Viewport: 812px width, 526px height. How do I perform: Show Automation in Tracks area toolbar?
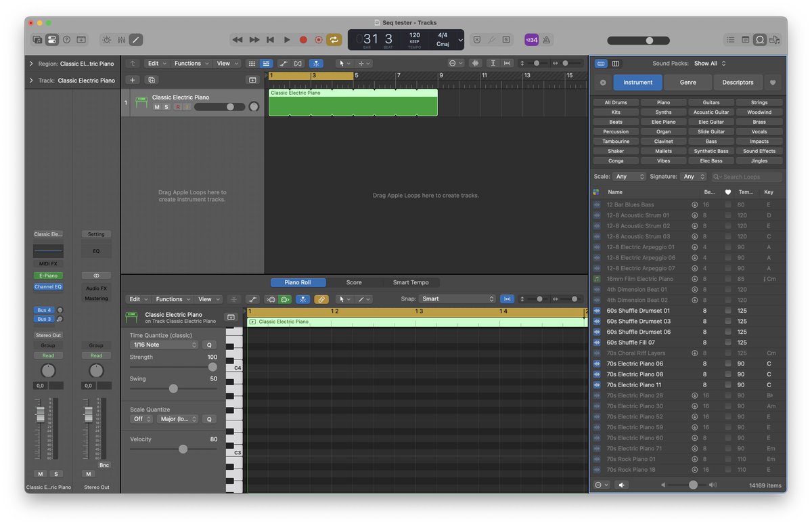coord(284,64)
